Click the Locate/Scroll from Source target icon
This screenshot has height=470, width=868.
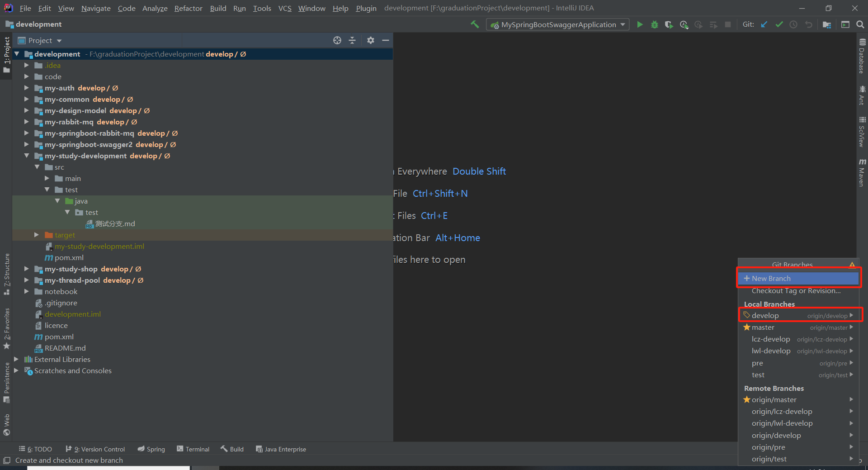tap(337, 40)
